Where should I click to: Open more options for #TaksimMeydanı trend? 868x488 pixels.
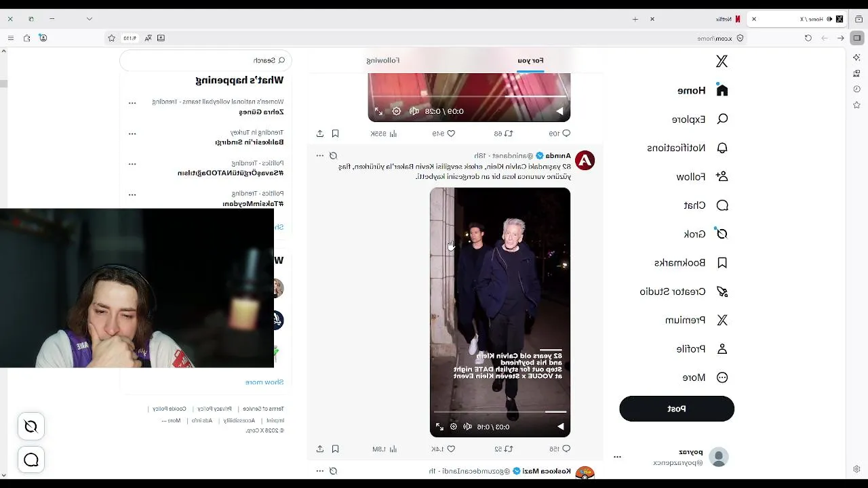[132, 195]
